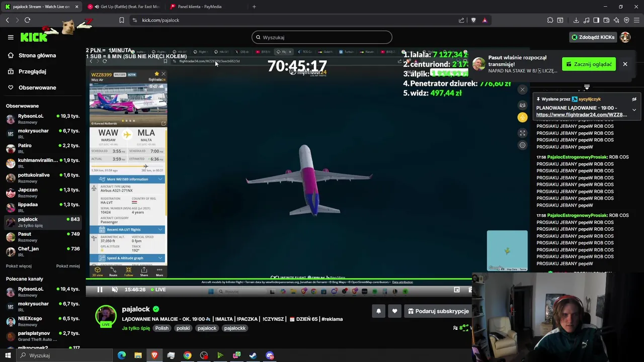
Task: Expand followed list with Pokaż więcej
Action: click(x=19, y=266)
